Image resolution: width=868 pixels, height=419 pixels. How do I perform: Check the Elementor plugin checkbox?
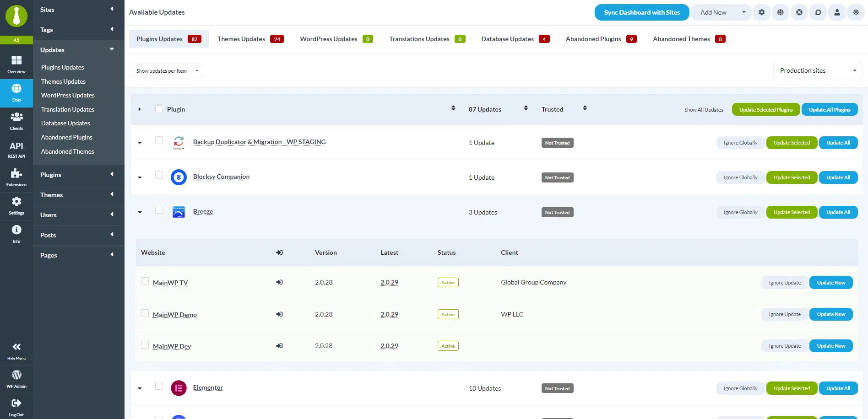tap(159, 386)
